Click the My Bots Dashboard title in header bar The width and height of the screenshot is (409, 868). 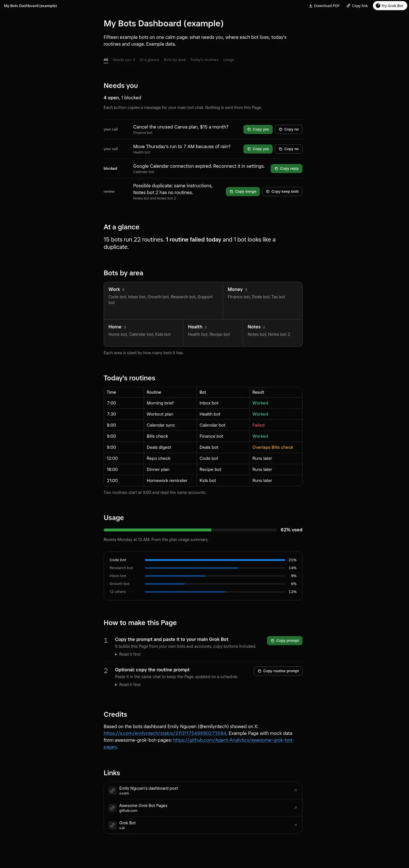pos(30,6)
